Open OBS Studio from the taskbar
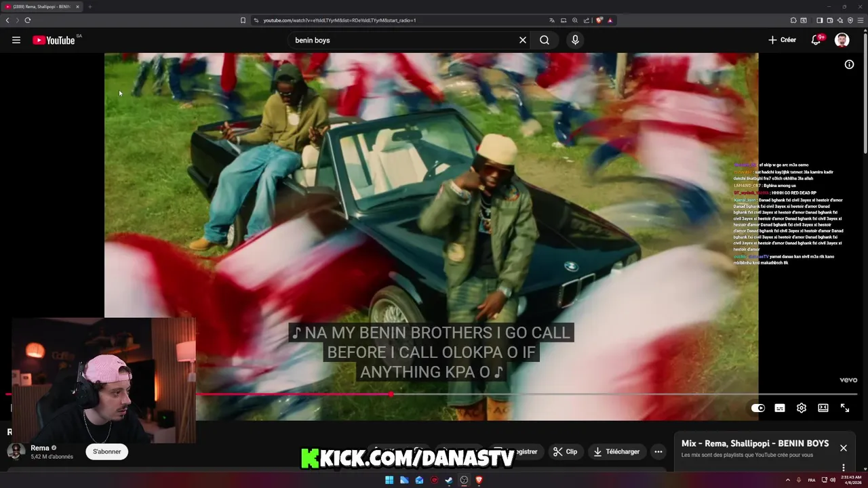The image size is (868, 488). (464, 480)
